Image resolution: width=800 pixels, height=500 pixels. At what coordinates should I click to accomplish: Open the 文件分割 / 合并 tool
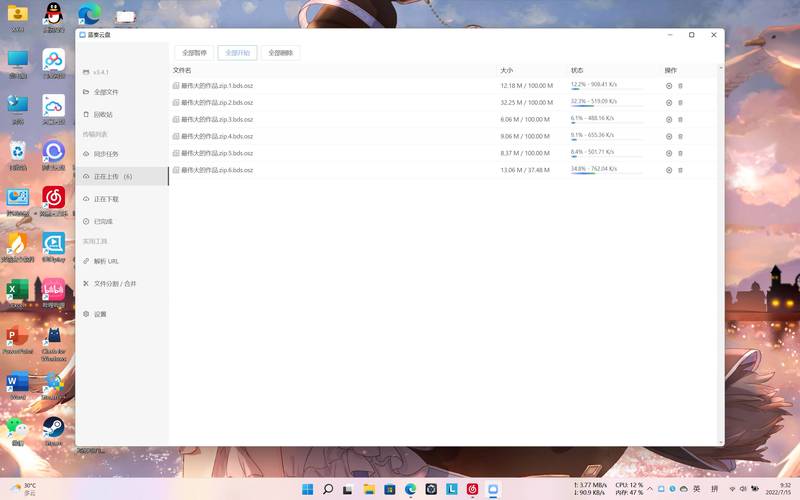tap(115, 284)
